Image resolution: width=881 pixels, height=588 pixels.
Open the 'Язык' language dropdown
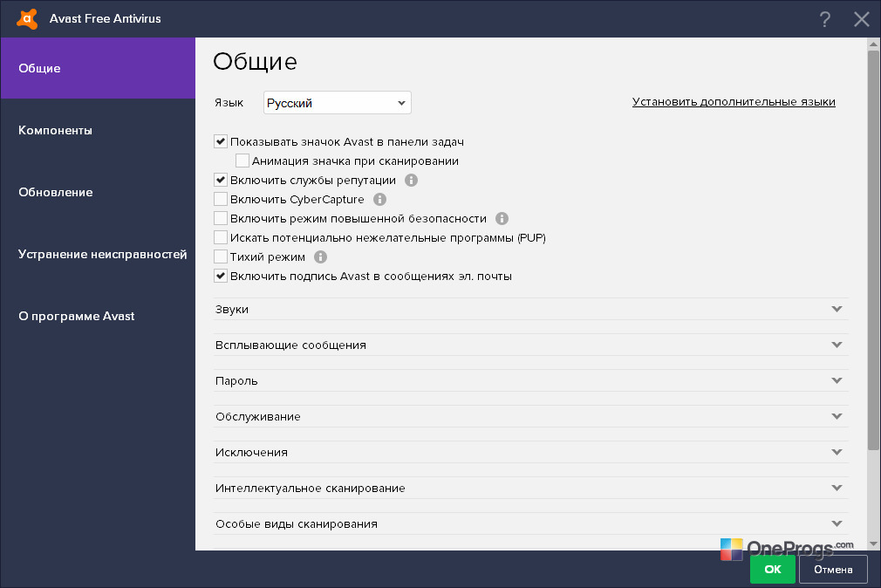337,103
